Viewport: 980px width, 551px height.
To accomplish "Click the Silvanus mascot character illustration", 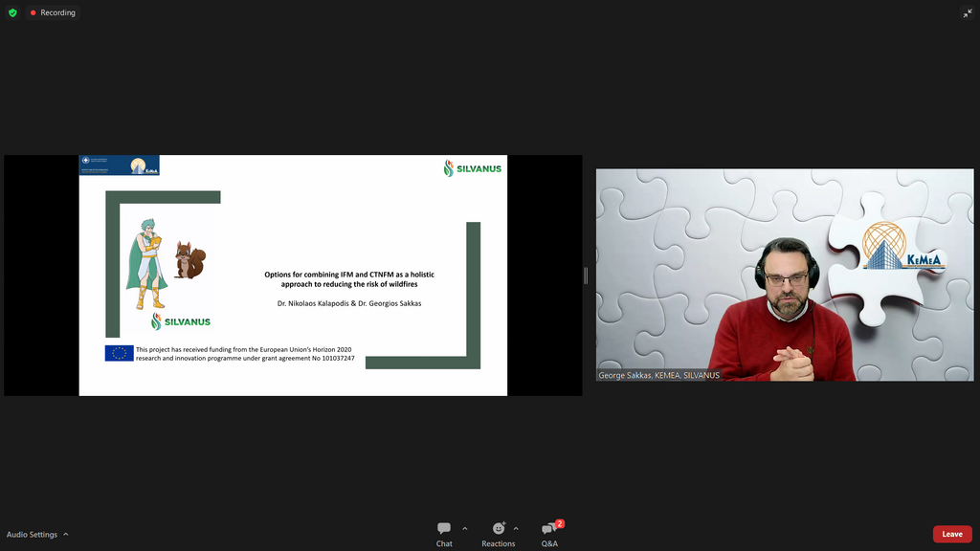I will click(146, 263).
